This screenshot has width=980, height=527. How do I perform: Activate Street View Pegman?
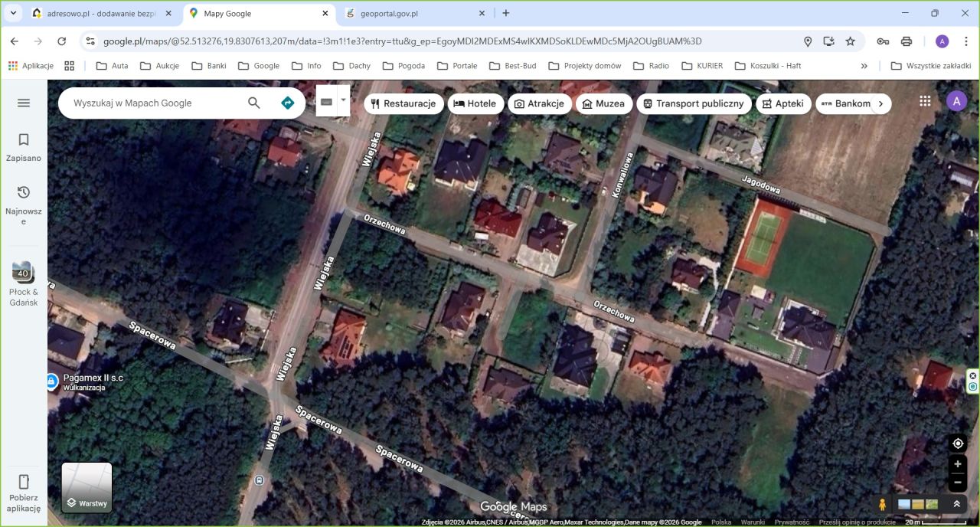[882, 504]
